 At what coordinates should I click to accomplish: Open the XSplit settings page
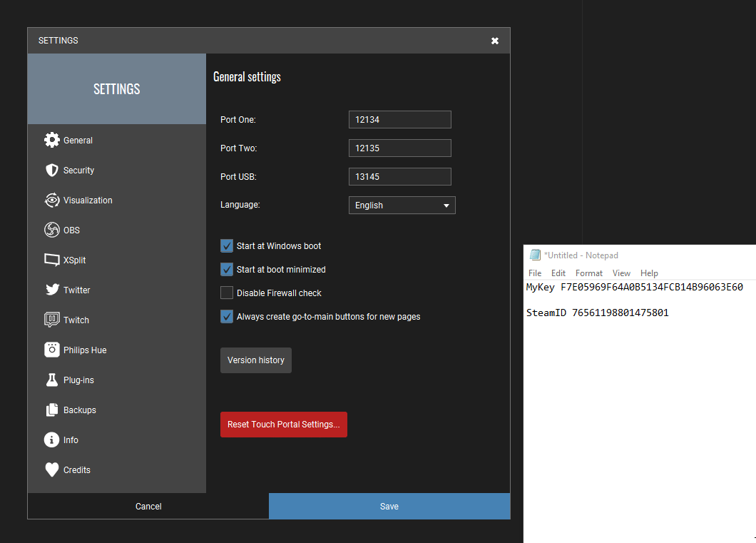click(x=117, y=260)
